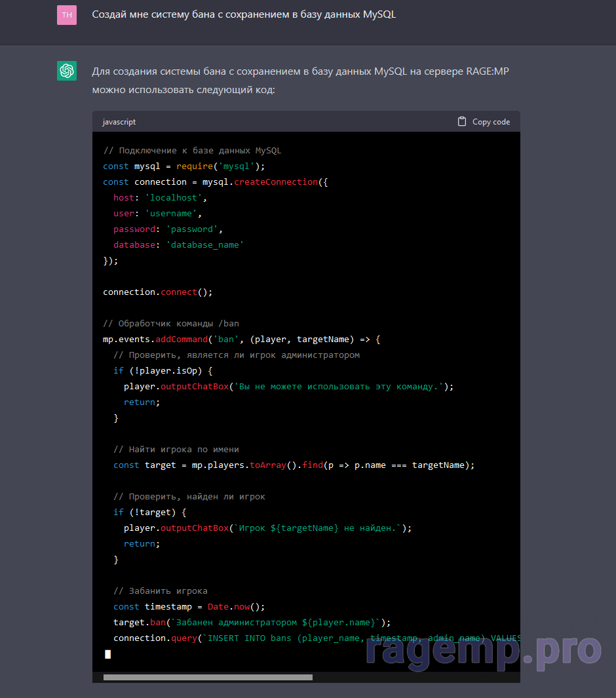This screenshot has width=616, height=698.
Task: Click the code line password: 'password'
Action: (168, 229)
